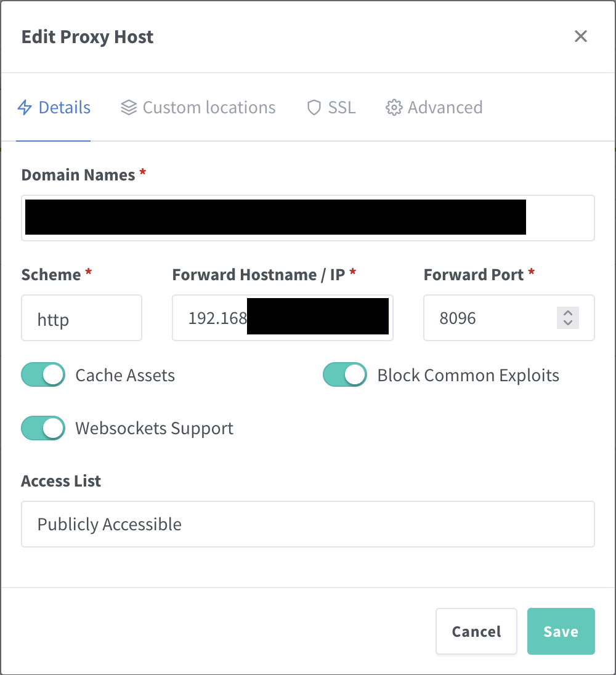Screen dimensions: 616x675
Task: Click the layers icon for Custom locations
Action: tap(128, 108)
